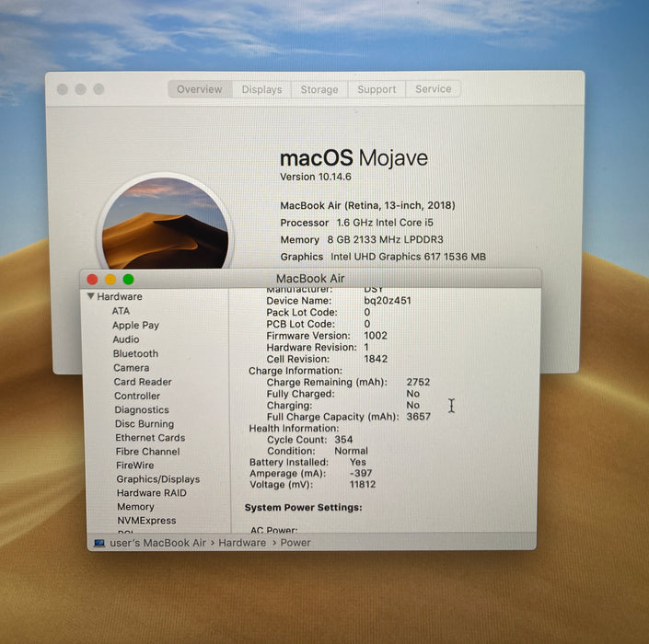Select Fibre Channel in the sidebar
This screenshot has height=644, width=649.
(148, 452)
